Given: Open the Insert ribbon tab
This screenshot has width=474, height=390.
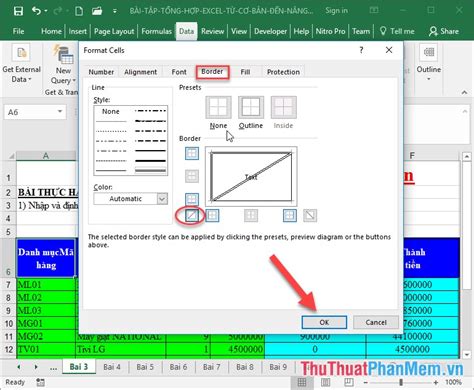Looking at the screenshot, I should (x=78, y=31).
